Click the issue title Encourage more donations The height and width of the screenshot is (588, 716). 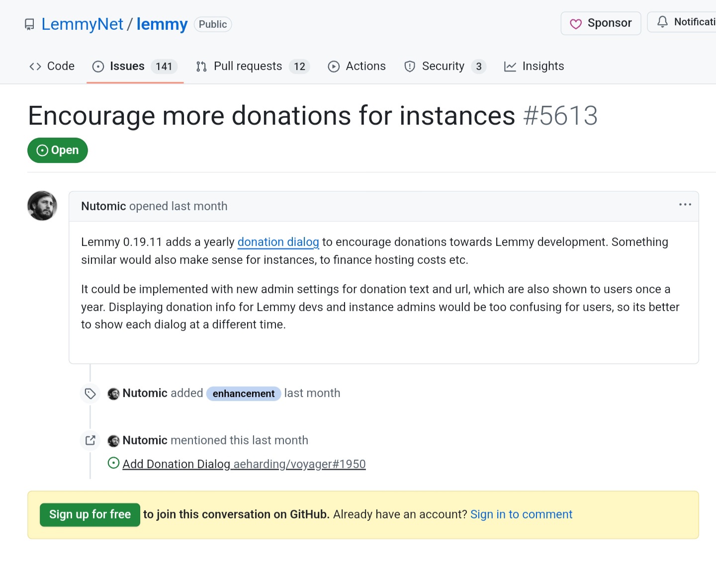click(x=271, y=116)
